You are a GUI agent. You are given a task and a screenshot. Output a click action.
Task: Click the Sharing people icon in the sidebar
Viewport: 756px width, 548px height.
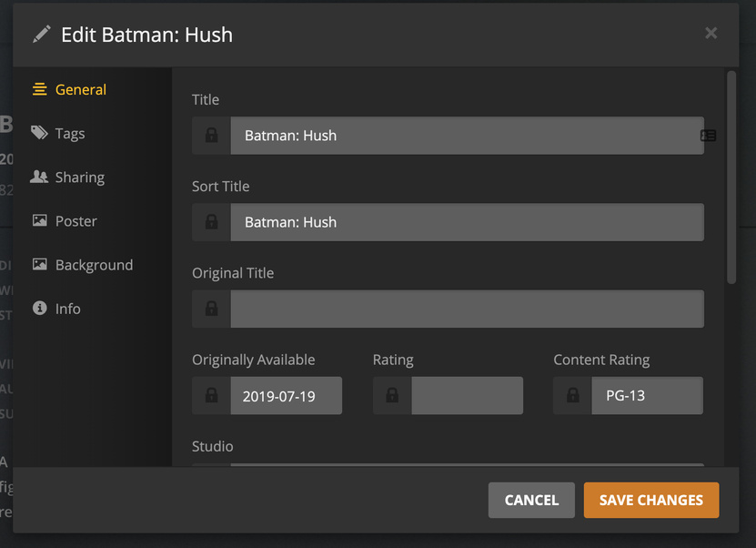(39, 177)
